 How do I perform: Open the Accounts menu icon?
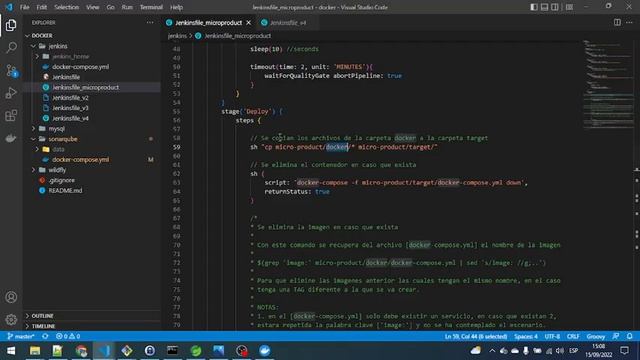(x=11, y=297)
